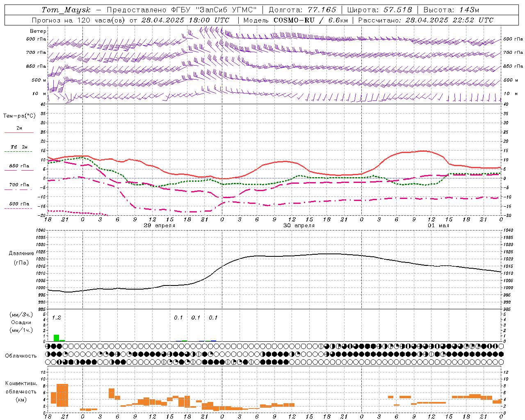525x420 pixels.
Task: Click the Облачность cloud cover label
Action: coord(21,356)
